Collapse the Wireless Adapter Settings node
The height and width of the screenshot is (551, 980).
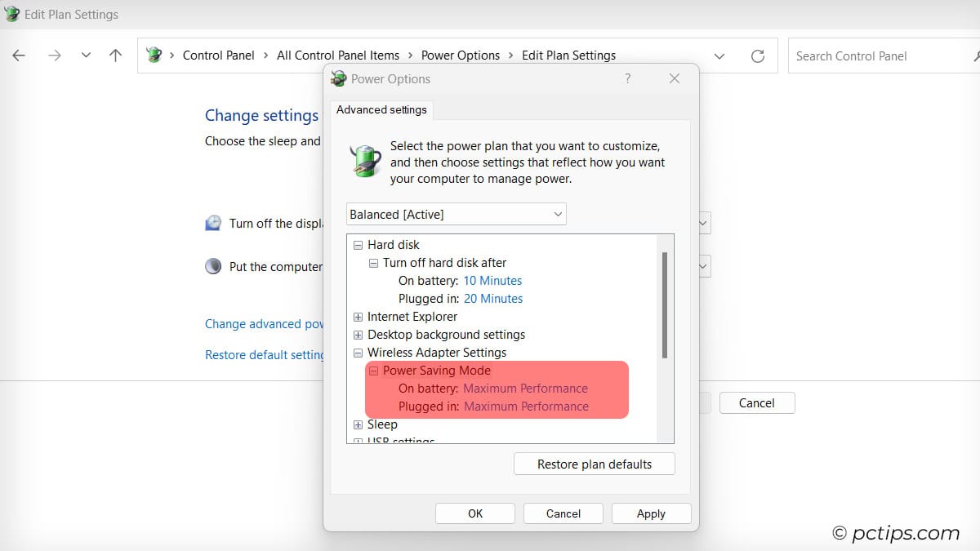pos(358,353)
